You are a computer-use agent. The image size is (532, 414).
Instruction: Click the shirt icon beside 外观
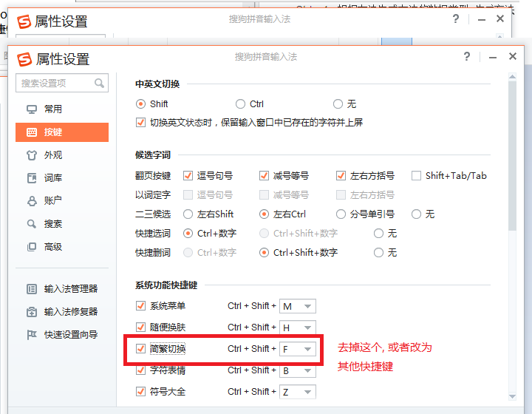click(x=32, y=155)
